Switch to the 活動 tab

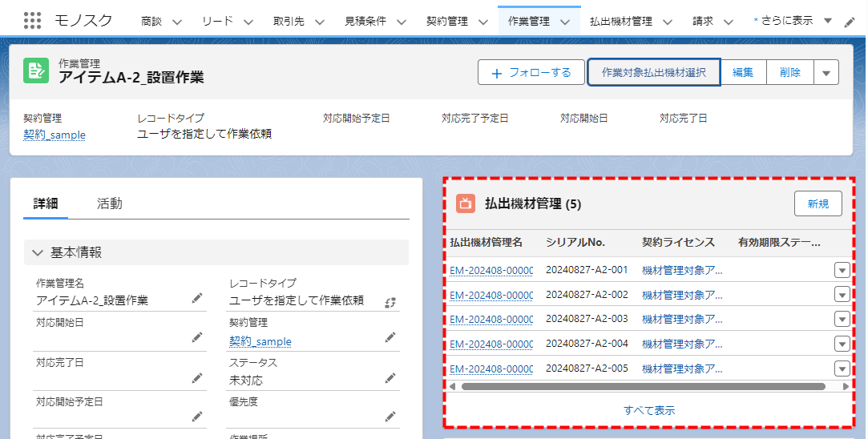pos(110,203)
